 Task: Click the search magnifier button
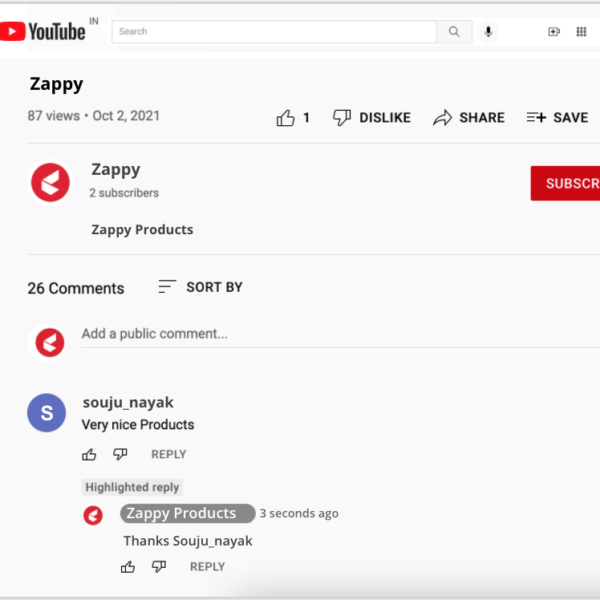click(x=454, y=32)
